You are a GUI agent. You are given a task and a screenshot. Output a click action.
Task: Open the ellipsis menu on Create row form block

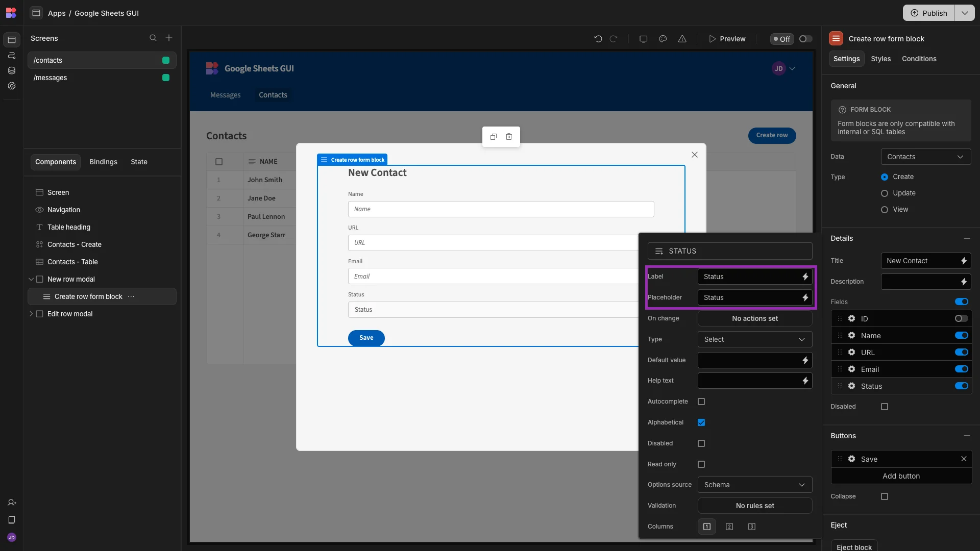131,296
